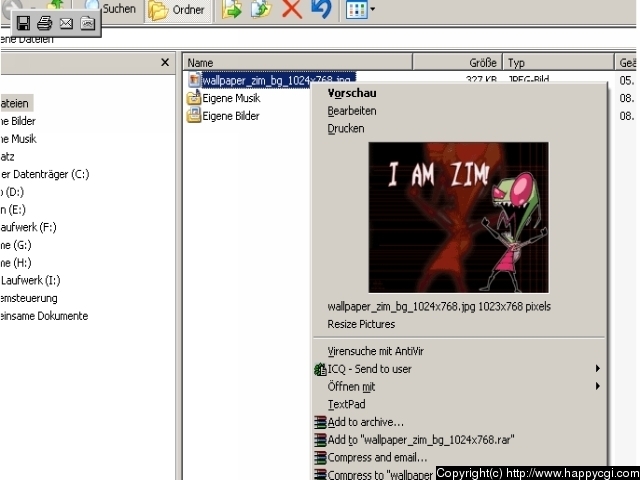Screen dimensions: 640x480
Task: Click the Eigene Musik folder icon
Action: (x=194, y=98)
